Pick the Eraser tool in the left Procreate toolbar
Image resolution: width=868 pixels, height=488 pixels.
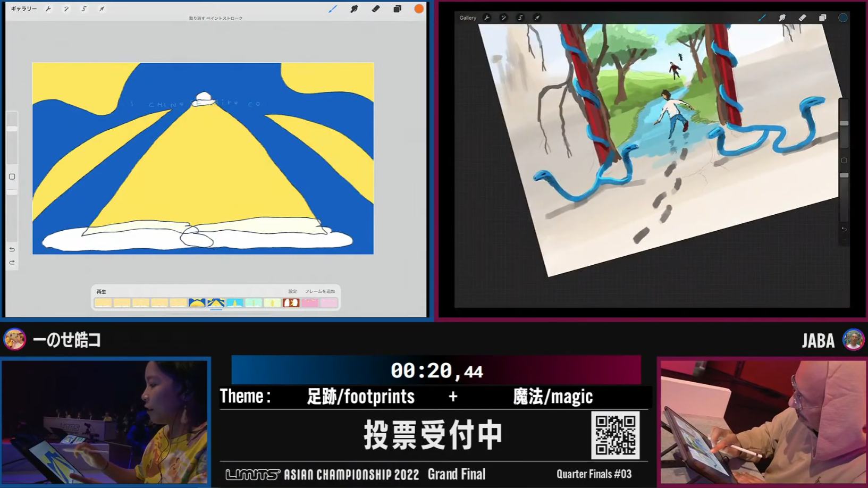coord(376,9)
